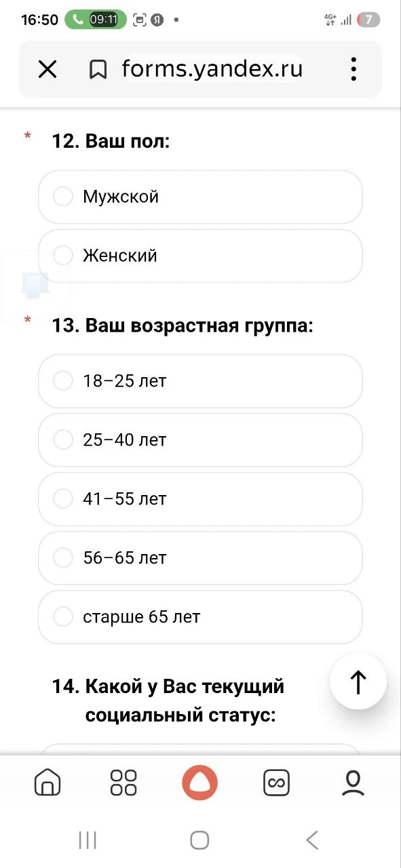This screenshot has height=868, width=401.
Task: Select the Женский radio option
Action: tap(200, 256)
